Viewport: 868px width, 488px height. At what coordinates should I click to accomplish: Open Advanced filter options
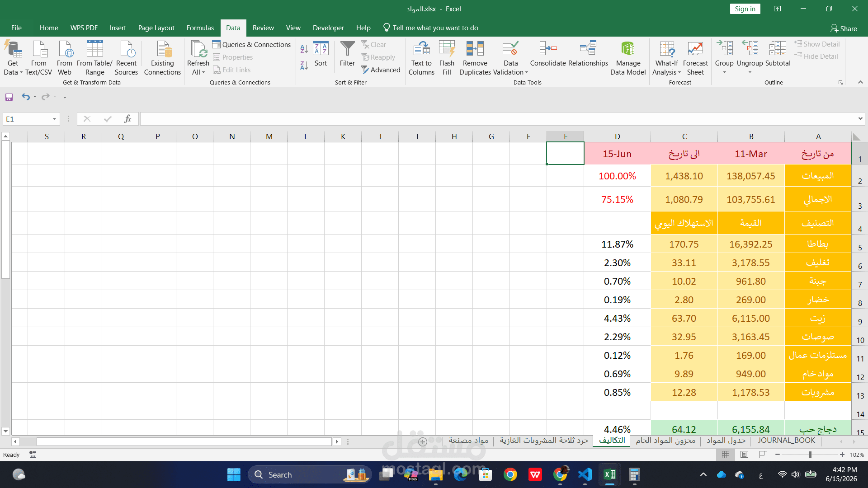click(x=381, y=70)
